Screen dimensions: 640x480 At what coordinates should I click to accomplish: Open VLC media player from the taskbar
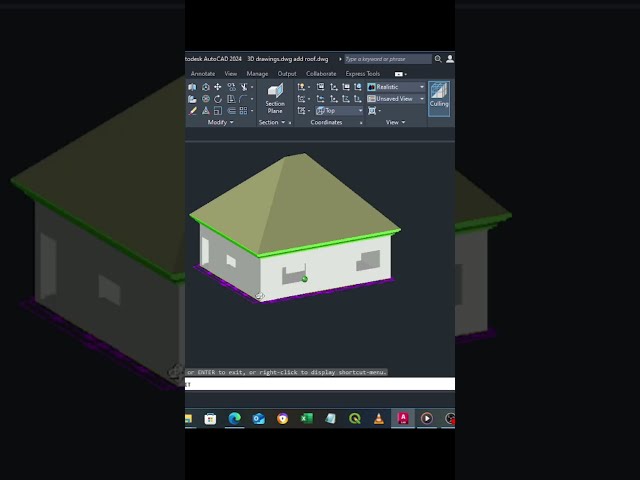[379, 418]
